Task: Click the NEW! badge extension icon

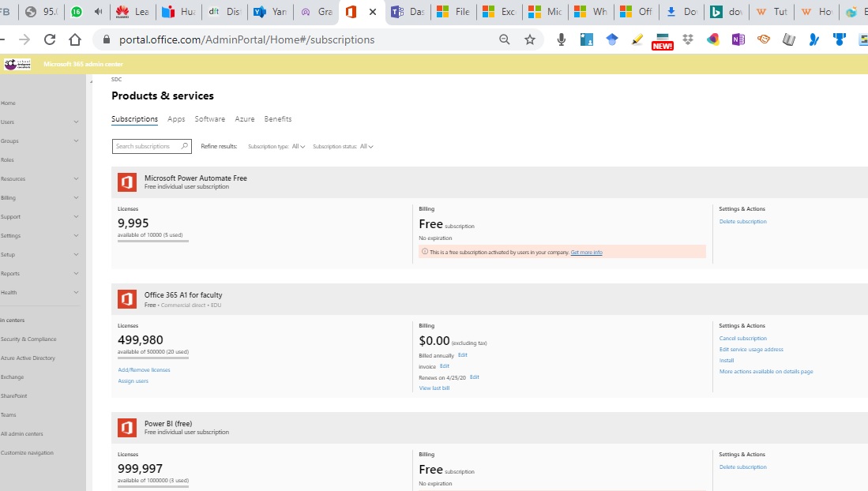Action: pos(662,42)
